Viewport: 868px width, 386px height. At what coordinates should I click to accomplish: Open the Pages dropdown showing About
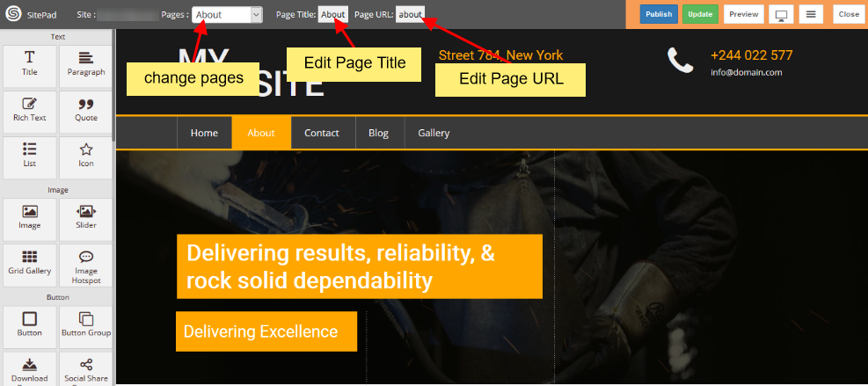coord(227,15)
